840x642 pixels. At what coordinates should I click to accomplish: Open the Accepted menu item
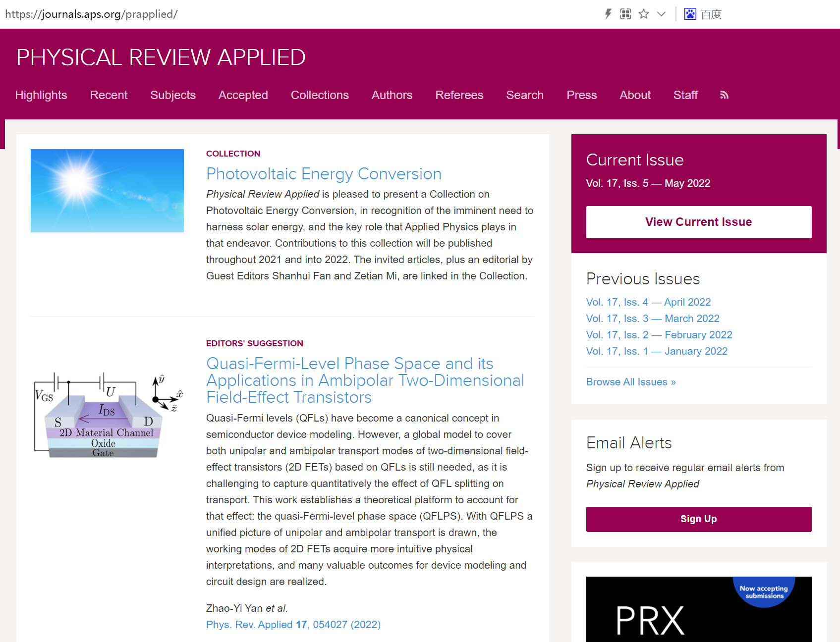(x=243, y=95)
